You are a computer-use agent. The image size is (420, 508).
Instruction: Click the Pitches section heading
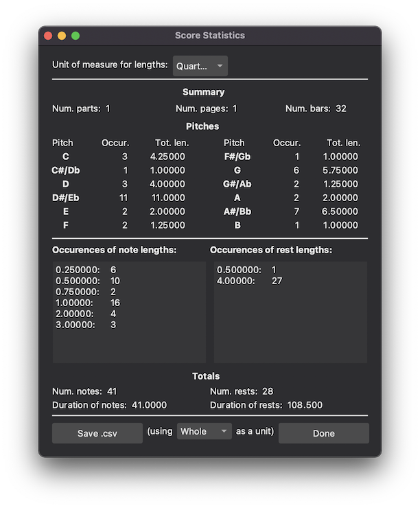click(202, 126)
